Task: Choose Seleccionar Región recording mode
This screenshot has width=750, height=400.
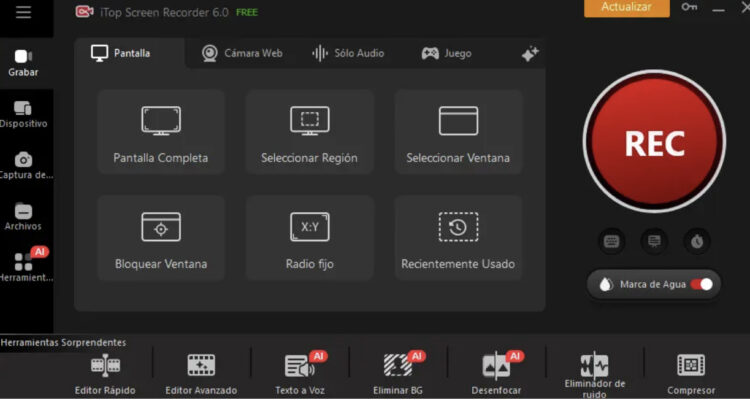Action: 309,132
